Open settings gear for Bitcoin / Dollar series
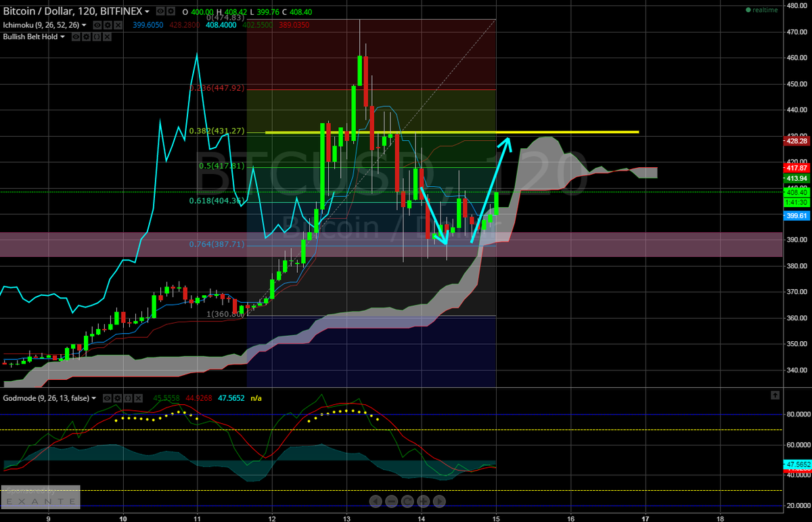 point(171,11)
